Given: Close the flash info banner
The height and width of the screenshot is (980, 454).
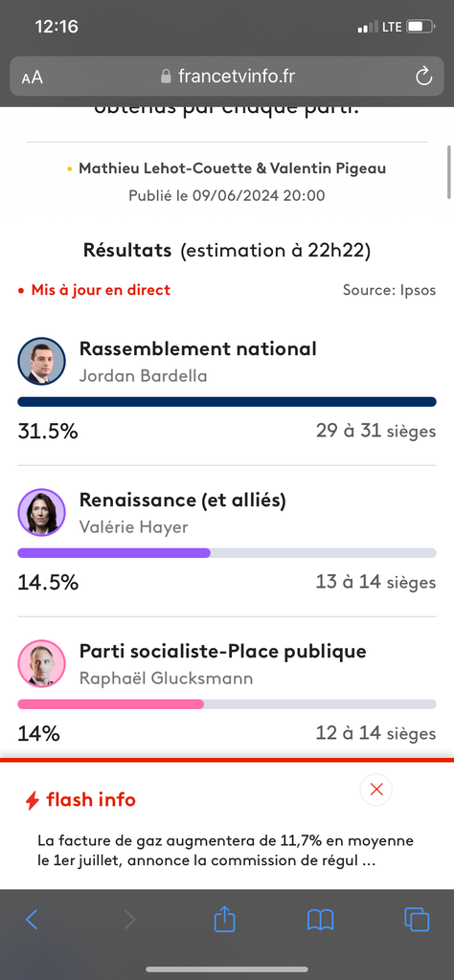Looking at the screenshot, I should click(x=376, y=790).
